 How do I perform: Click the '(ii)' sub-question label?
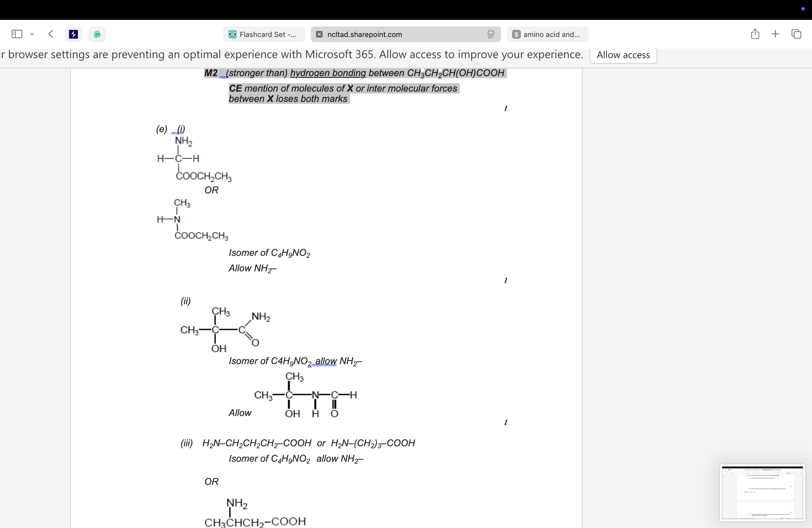(x=186, y=301)
